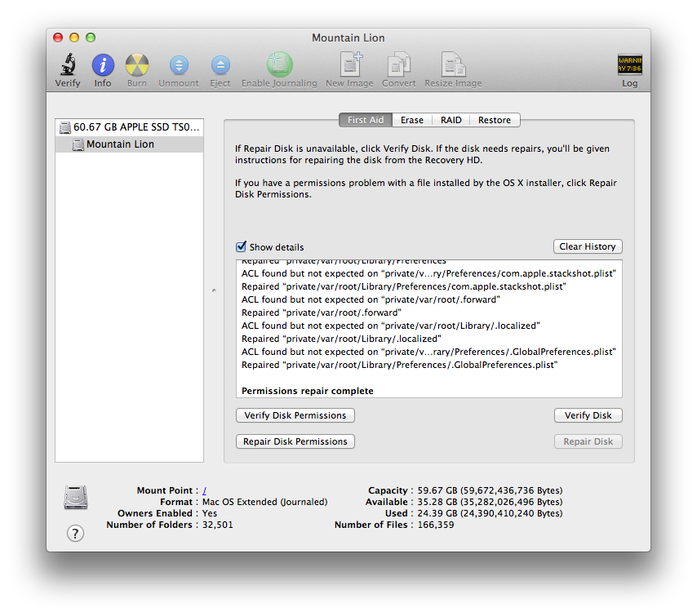Viewport: 697px width, 616px height.
Task: Click the hard drive icon beside Mount Point
Action: tap(76, 498)
